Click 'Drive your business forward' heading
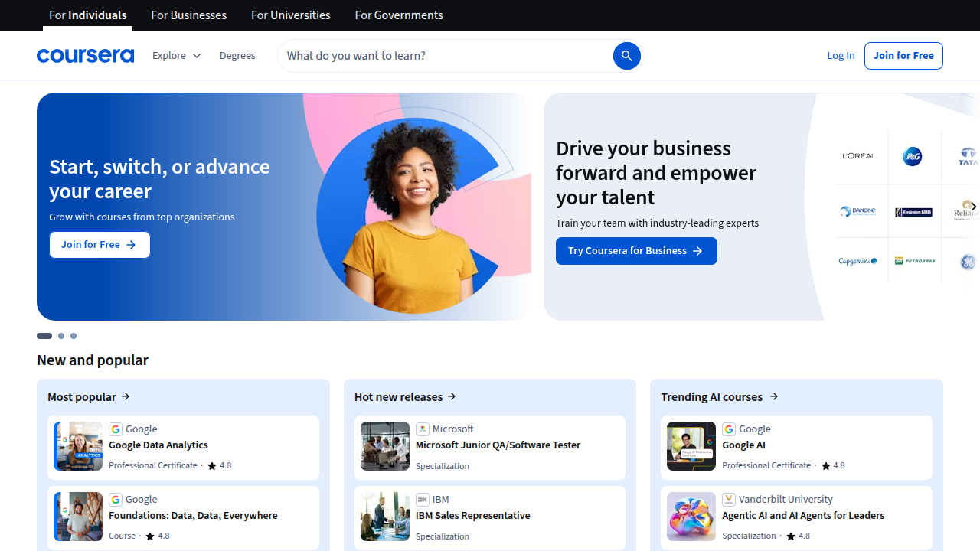Screen dimensions: 980x551 [656, 172]
